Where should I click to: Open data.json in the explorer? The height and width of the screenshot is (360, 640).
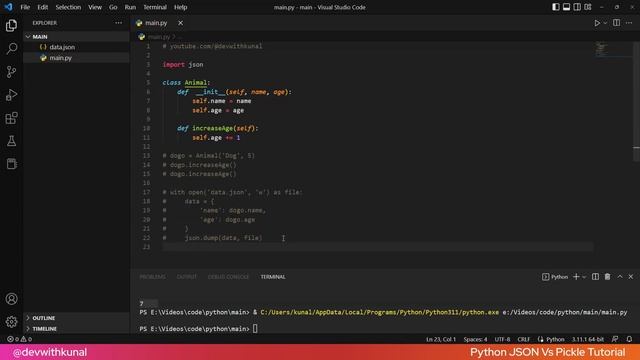(x=62, y=47)
